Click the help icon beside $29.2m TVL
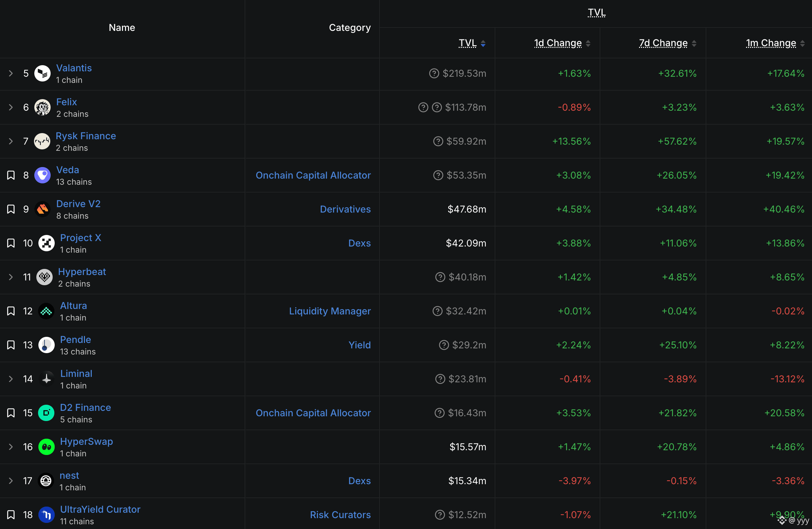The image size is (812, 529). pyautogui.click(x=444, y=345)
